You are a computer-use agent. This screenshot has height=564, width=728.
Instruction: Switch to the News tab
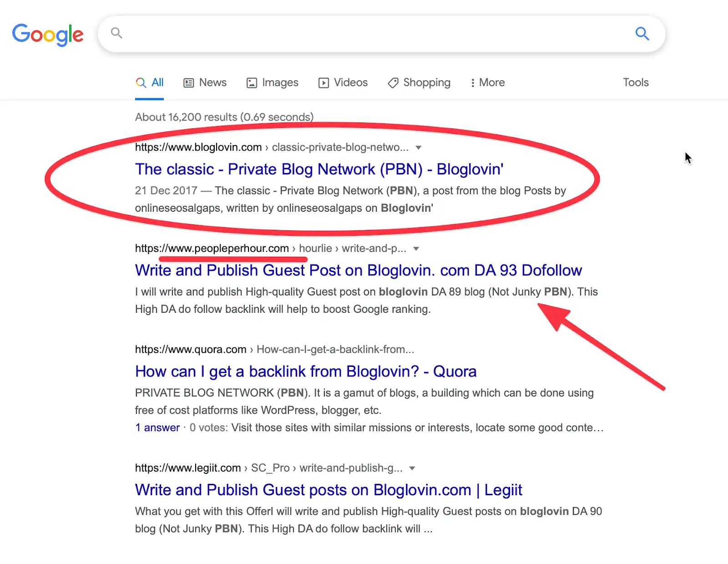point(205,82)
